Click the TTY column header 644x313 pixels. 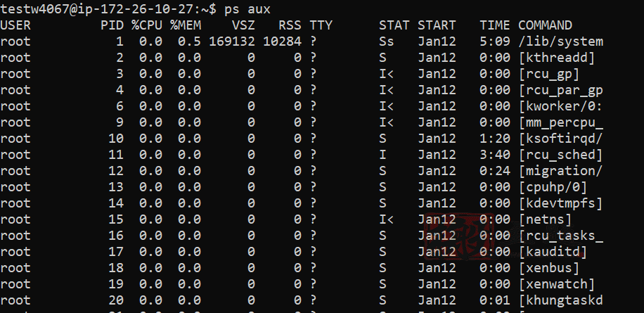[x=321, y=25]
